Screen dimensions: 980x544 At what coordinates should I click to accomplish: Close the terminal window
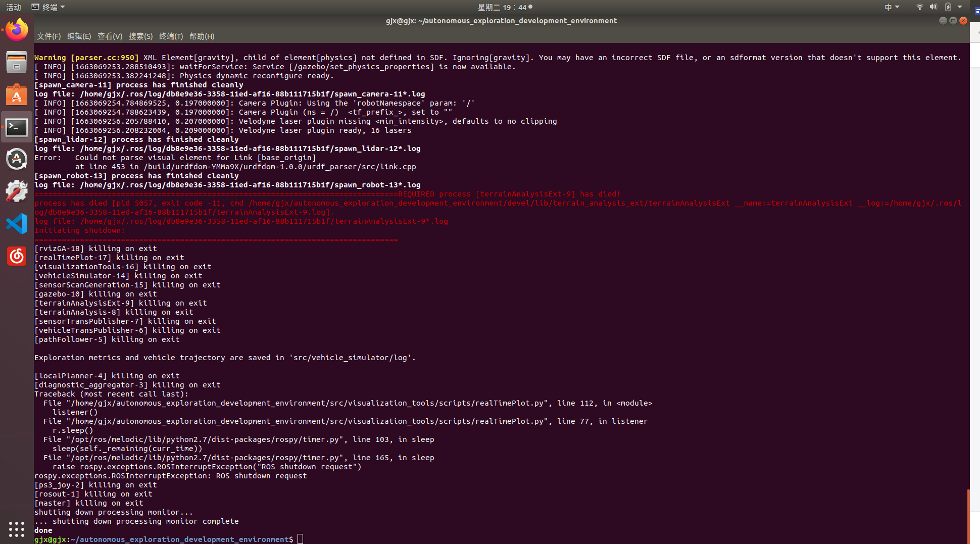click(x=963, y=21)
